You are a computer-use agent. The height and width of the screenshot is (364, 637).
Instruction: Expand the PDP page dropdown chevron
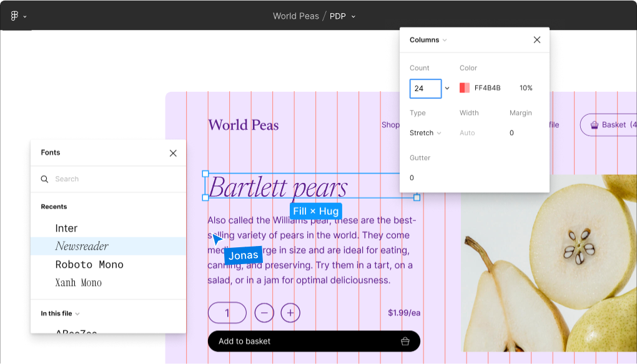point(353,17)
